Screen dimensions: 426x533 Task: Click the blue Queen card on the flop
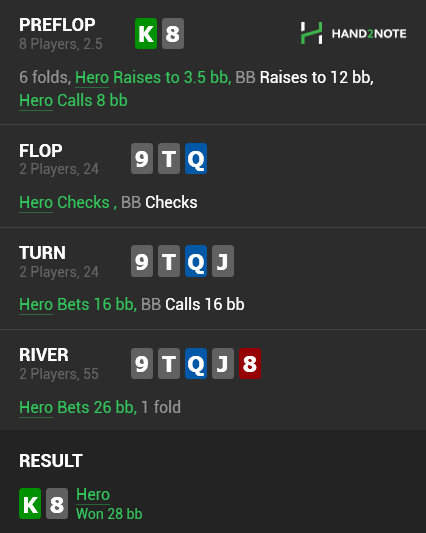point(196,158)
